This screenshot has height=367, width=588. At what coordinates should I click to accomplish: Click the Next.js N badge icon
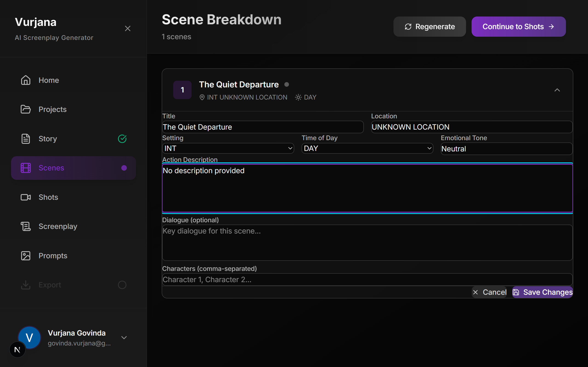[17, 350]
